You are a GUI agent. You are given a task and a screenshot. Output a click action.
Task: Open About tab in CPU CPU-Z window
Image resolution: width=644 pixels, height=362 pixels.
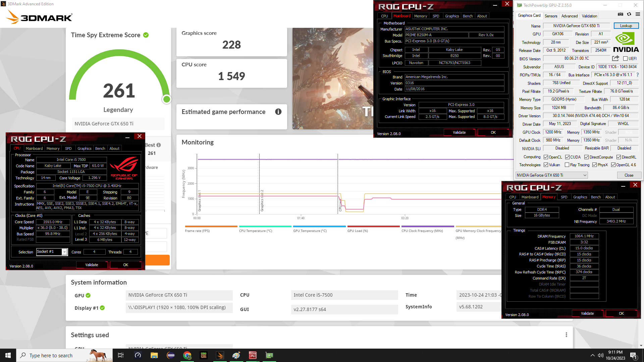coord(114,148)
